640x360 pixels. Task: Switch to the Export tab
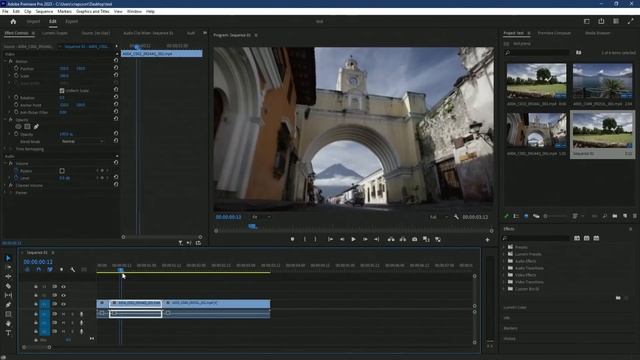click(x=71, y=21)
